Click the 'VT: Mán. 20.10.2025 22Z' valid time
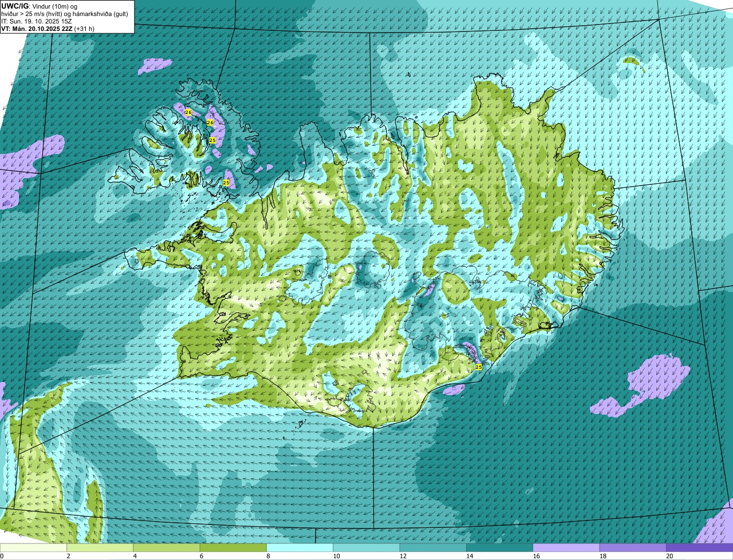The height and width of the screenshot is (560, 733). 37,29
